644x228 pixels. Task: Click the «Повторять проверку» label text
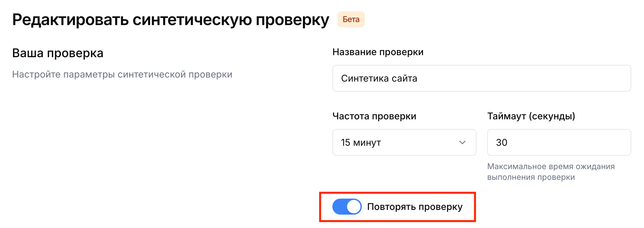415,207
